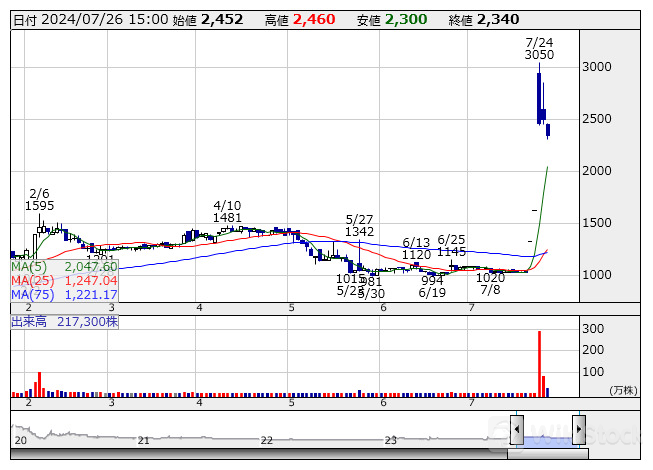Click year 22 in navigator timeline
Viewport: 653px width, 470px height.
point(267,440)
